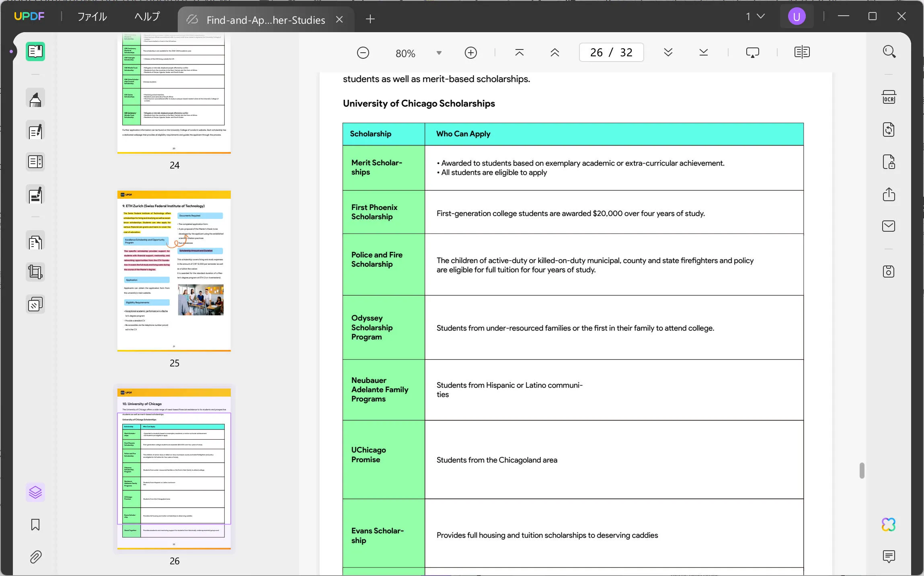Click the 'First Phoenix Scholarship' cell
This screenshot has width=924, height=576.
coord(384,212)
